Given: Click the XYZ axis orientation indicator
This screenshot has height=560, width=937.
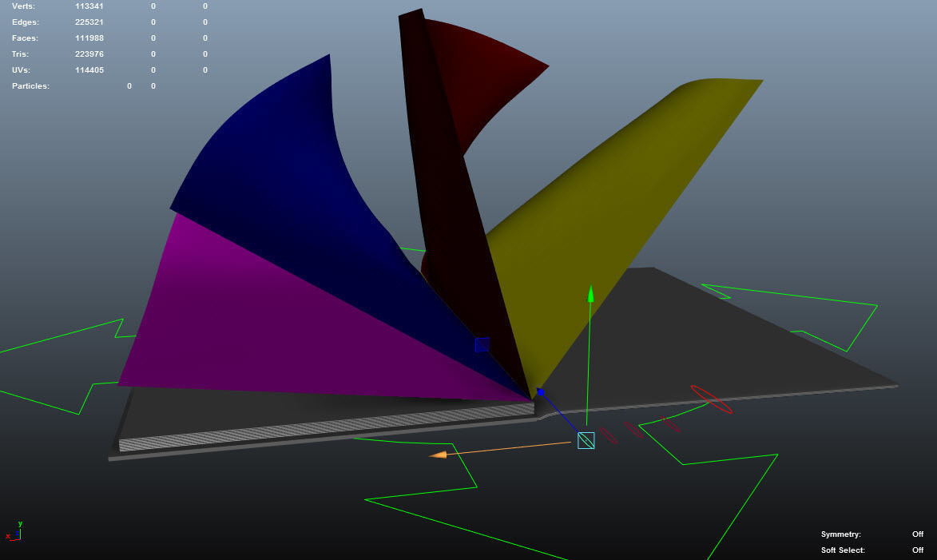Looking at the screenshot, I should (14, 531).
